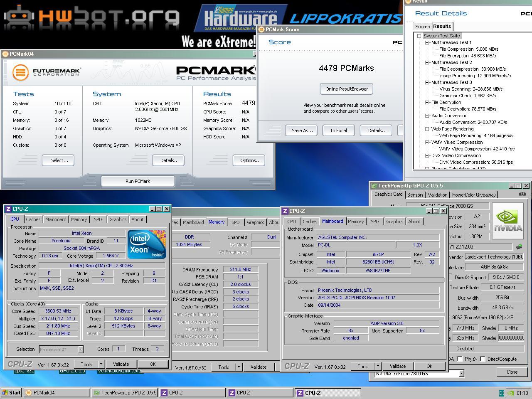Collapse the DivX Video Compression node
Image resolution: width=532 pixels, height=399 pixels.
tap(427, 155)
